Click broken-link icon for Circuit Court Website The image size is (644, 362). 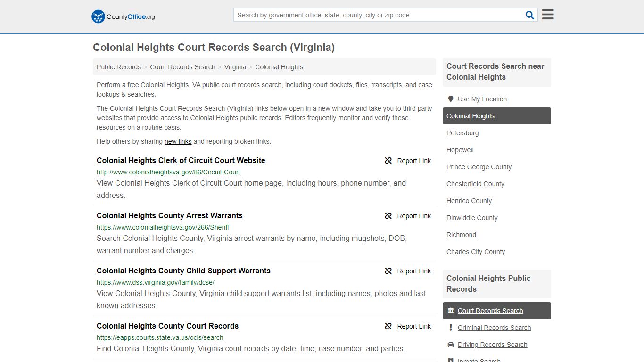point(388,161)
